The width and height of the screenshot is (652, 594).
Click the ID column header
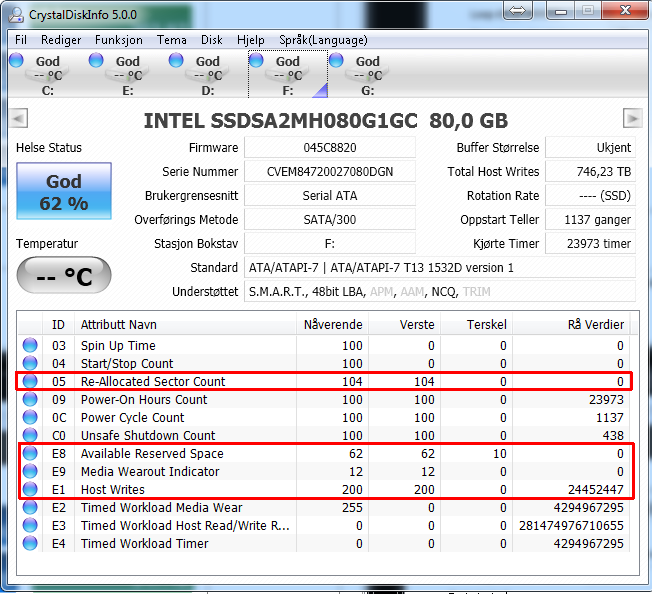point(58,324)
